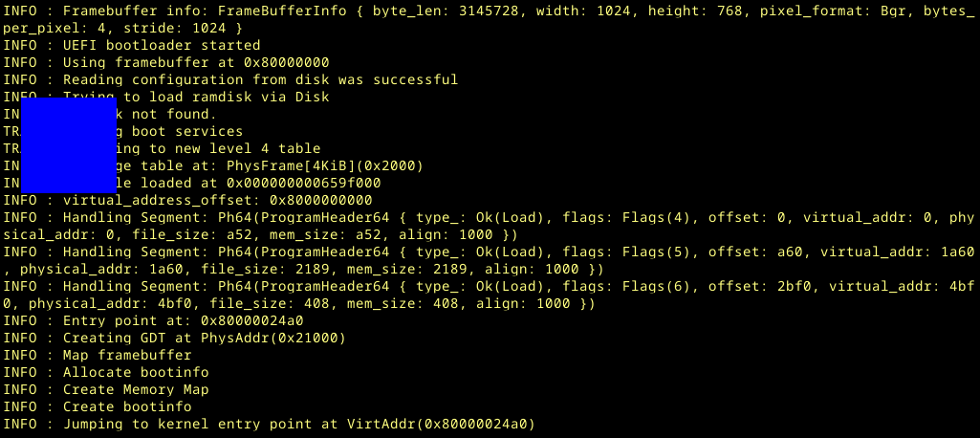Select the "Create Memory Map" log line

[136, 389]
